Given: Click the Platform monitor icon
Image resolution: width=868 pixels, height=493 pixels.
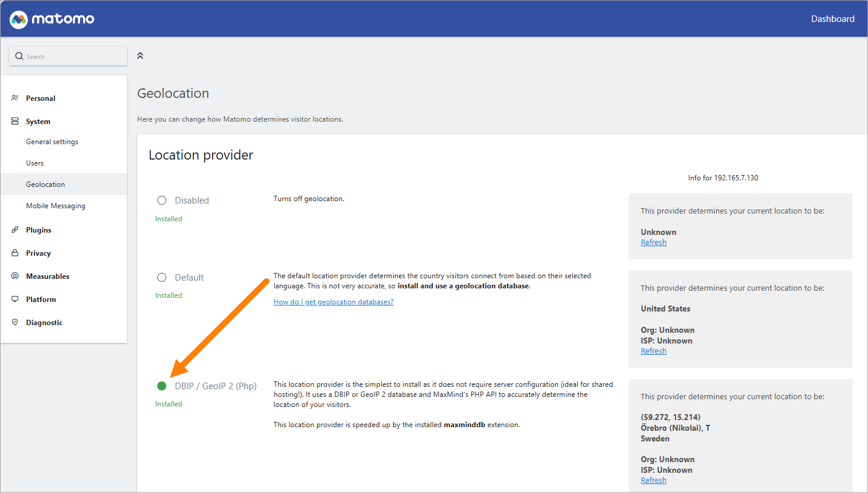Looking at the screenshot, I should click(15, 299).
